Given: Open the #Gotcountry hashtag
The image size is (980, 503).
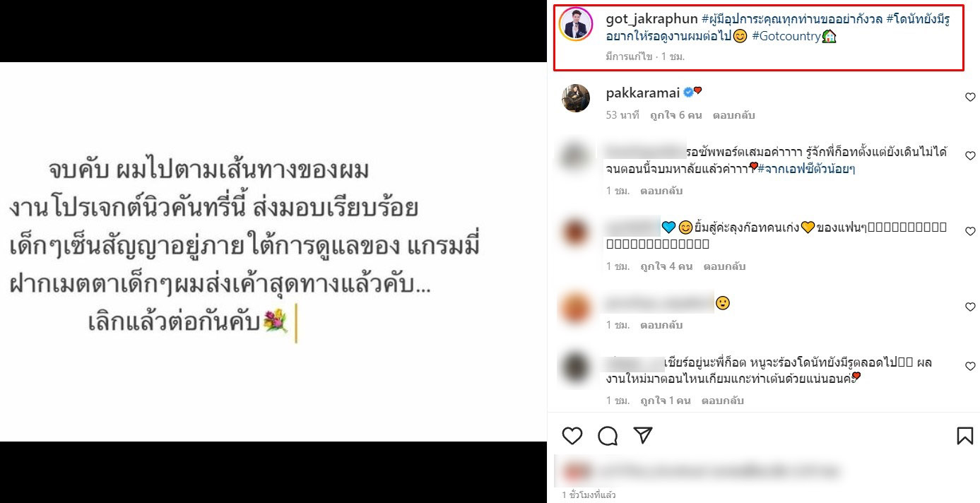Looking at the screenshot, I should tap(786, 36).
